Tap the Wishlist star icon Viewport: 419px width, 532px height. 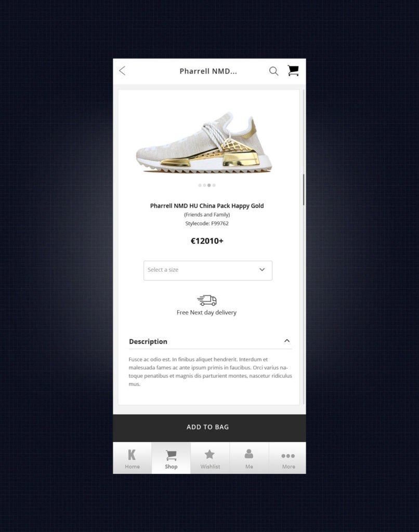coord(210,454)
